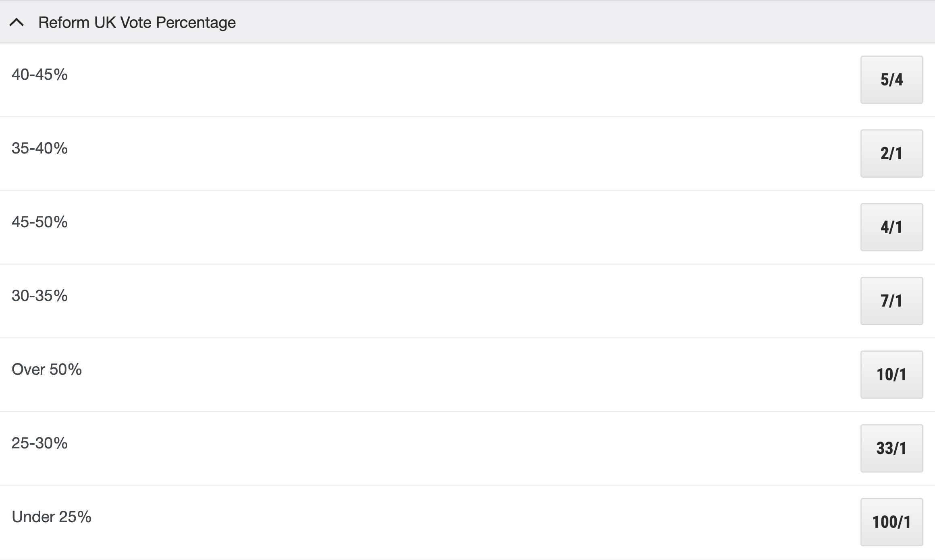The image size is (935, 560).
Task: Select the 33/1 odds button
Action: (891, 448)
